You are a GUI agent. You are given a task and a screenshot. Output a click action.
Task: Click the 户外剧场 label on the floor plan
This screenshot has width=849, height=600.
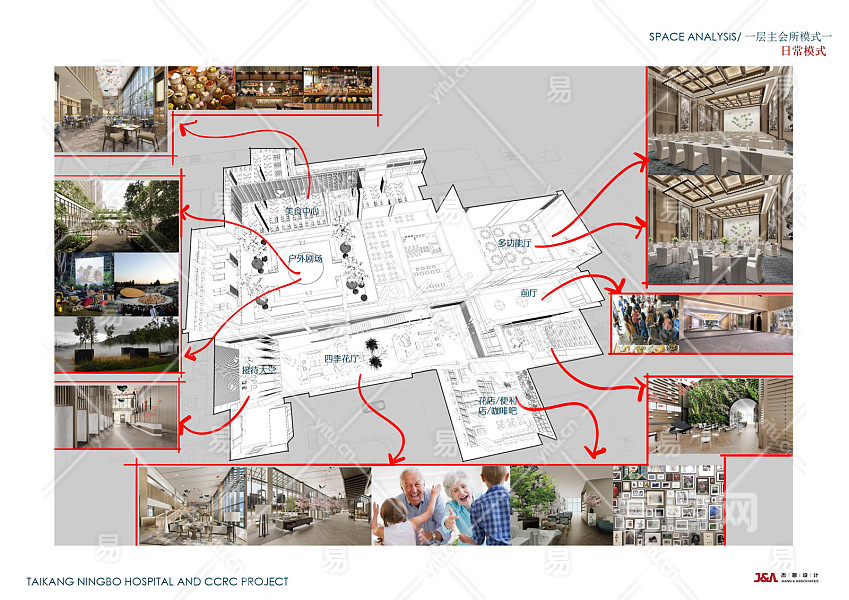coord(305,258)
